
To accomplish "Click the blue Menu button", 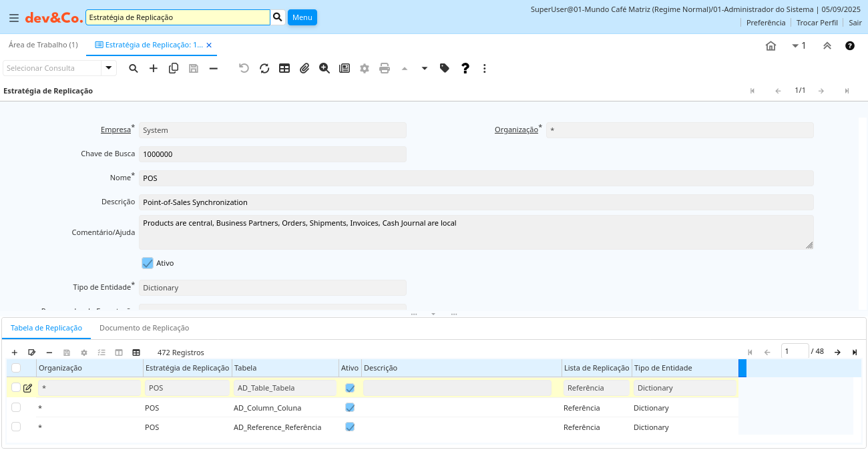I will tap(302, 17).
